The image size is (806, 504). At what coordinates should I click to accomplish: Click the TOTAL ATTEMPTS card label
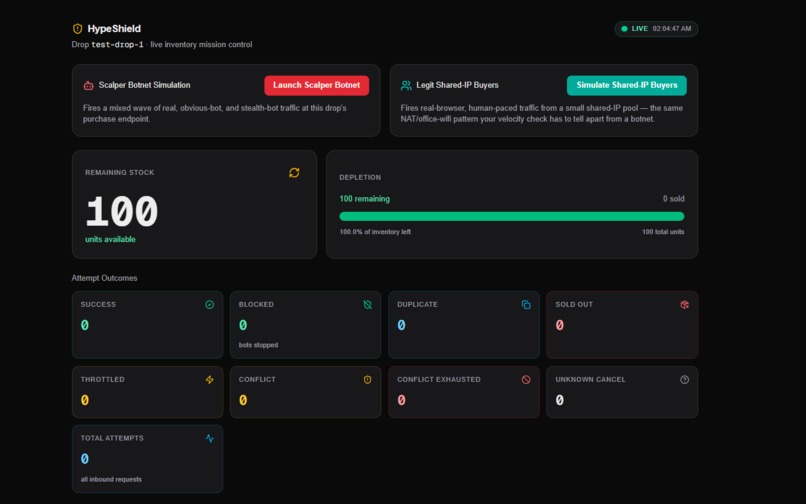[x=112, y=439]
